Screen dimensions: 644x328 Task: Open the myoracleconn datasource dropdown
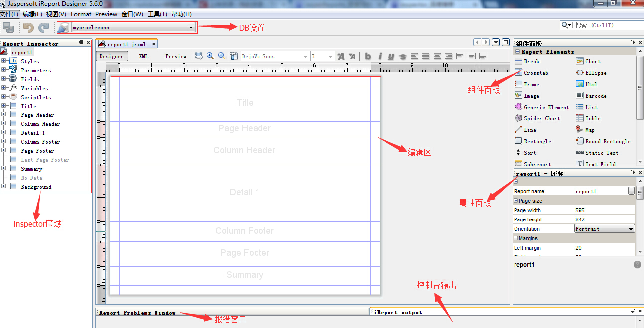tap(191, 28)
